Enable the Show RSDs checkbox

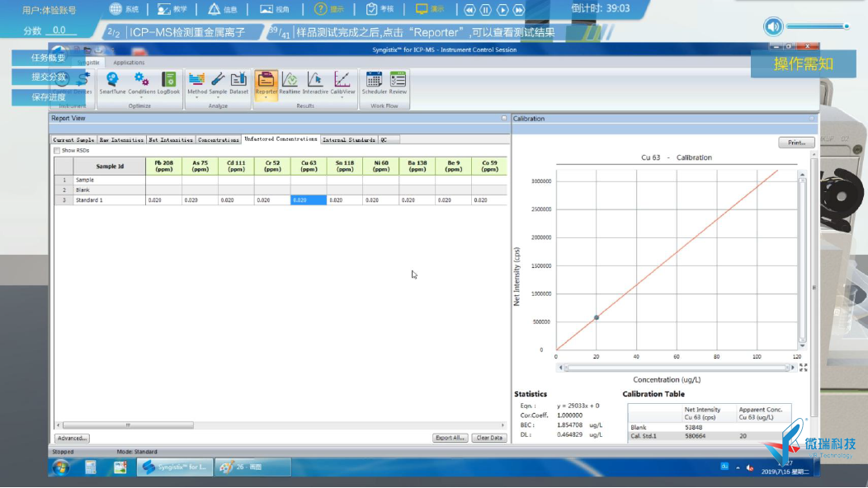[x=57, y=151]
